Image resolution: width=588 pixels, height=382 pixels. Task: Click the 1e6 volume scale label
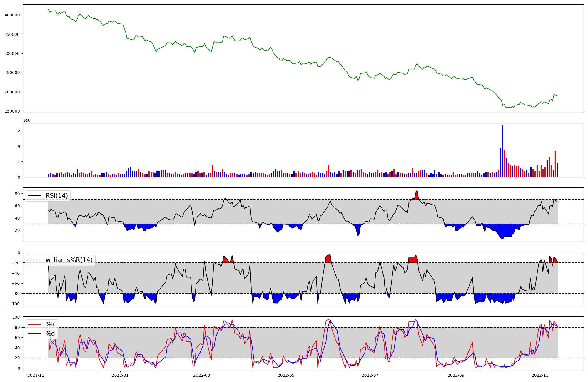pos(27,120)
